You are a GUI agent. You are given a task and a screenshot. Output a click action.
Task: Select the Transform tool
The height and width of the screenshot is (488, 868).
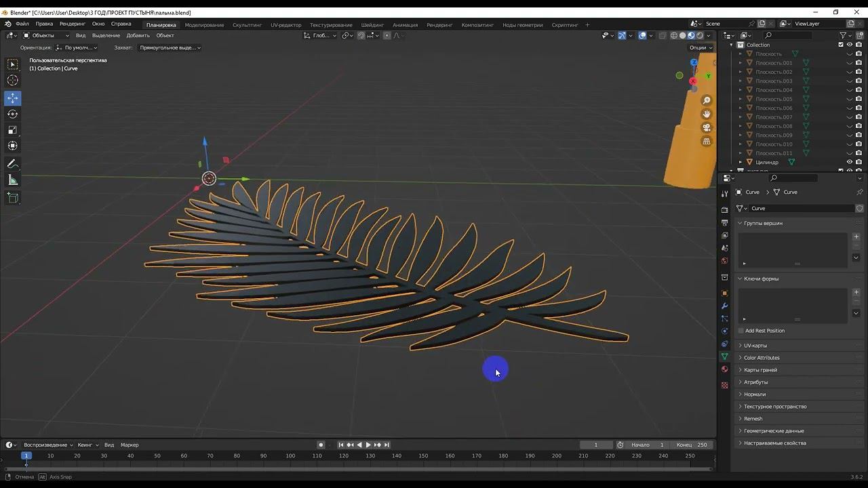(13, 146)
